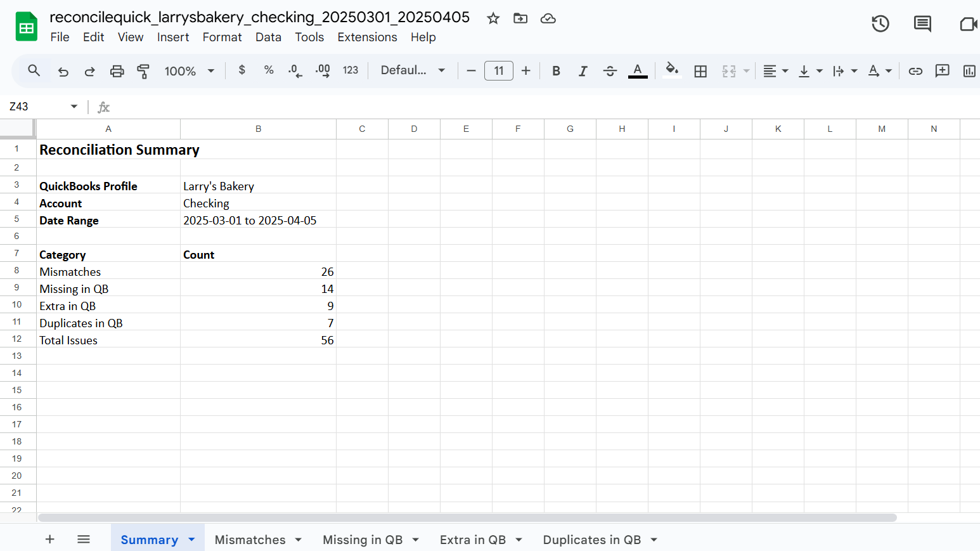Switch to the Mismatches tab
980x551 pixels.
[x=250, y=540]
